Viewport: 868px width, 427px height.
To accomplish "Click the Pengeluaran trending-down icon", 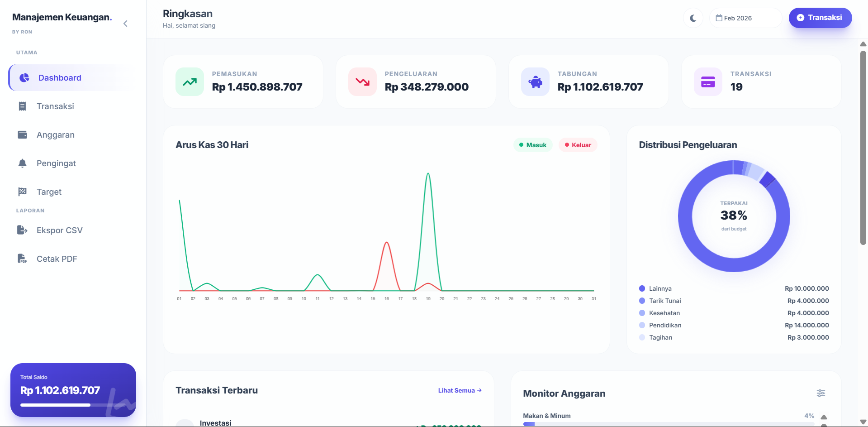I will pyautogui.click(x=362, y=82).
